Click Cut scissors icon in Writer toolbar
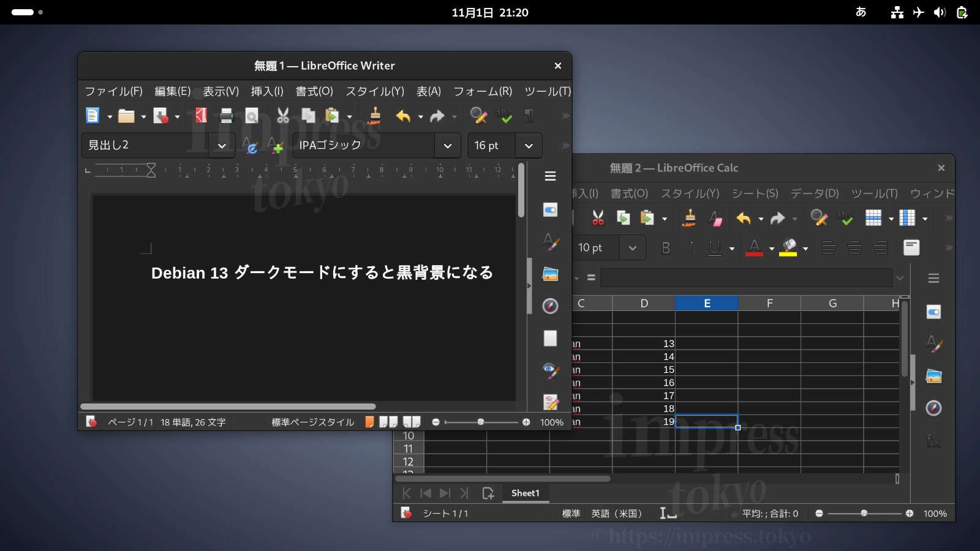The width and height of the screenshot is (980, 551). click(x=283, y=116)
